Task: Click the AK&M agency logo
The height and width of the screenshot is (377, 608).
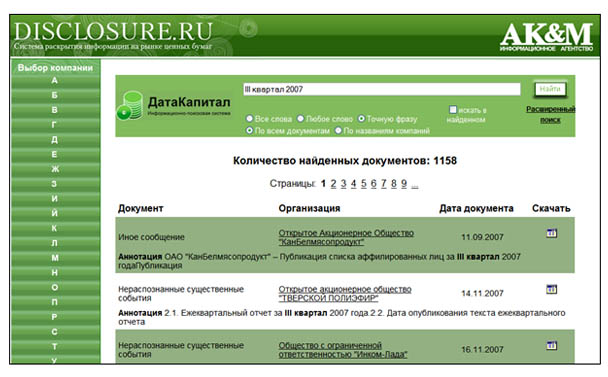Action: pyautogui.click(x=546, y=37)
